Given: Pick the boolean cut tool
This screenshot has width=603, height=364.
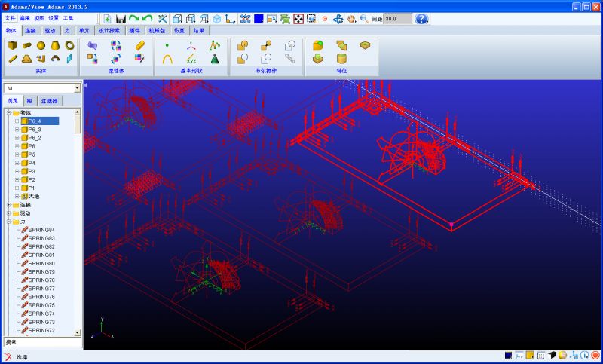Looking at the screenshot, I should [x=242, y=59].
